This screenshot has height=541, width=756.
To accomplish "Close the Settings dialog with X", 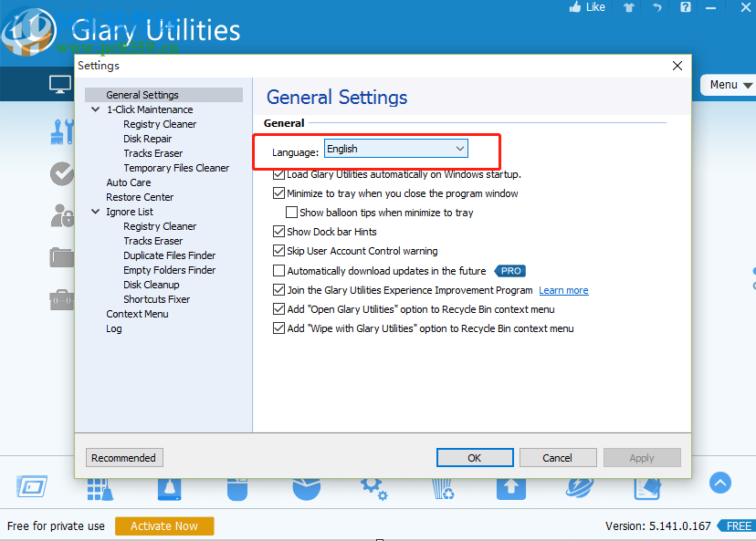I will click(x=677, y=66).
